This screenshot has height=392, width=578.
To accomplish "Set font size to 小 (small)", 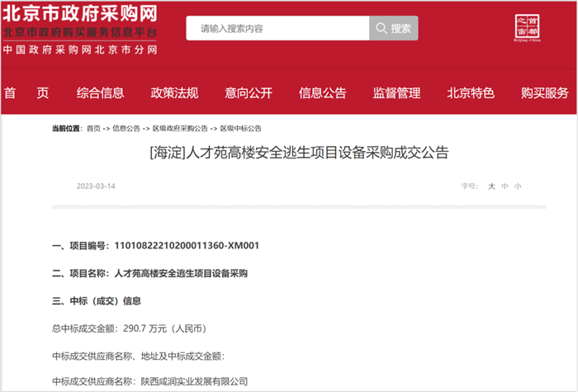I will coord(518,187).
